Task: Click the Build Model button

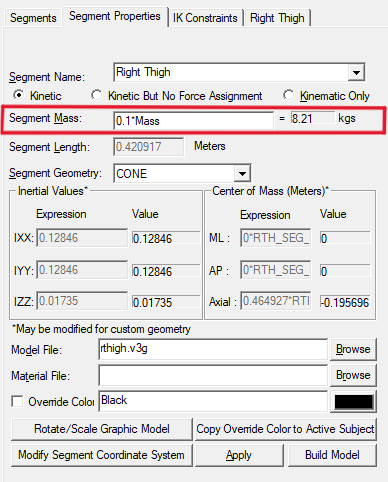Action: tap(332, 455)
